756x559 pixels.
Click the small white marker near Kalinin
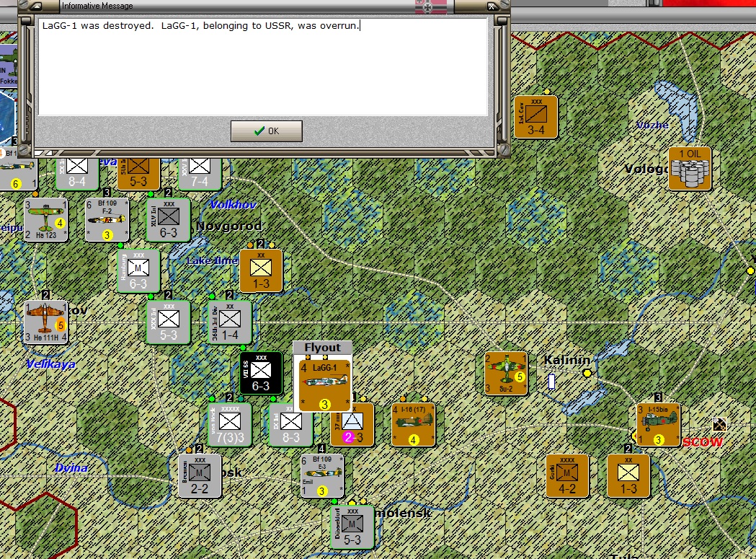(x=551, y=382)
